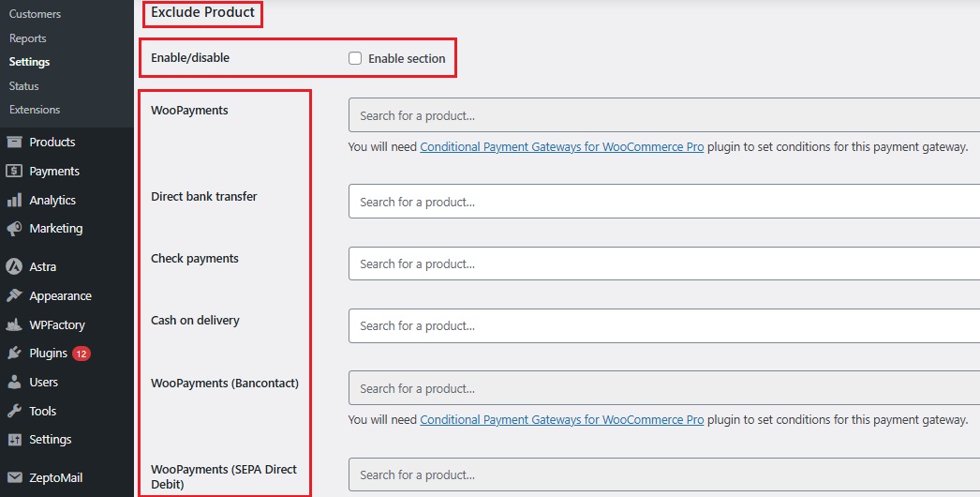Go to Analytics menu

52,201
